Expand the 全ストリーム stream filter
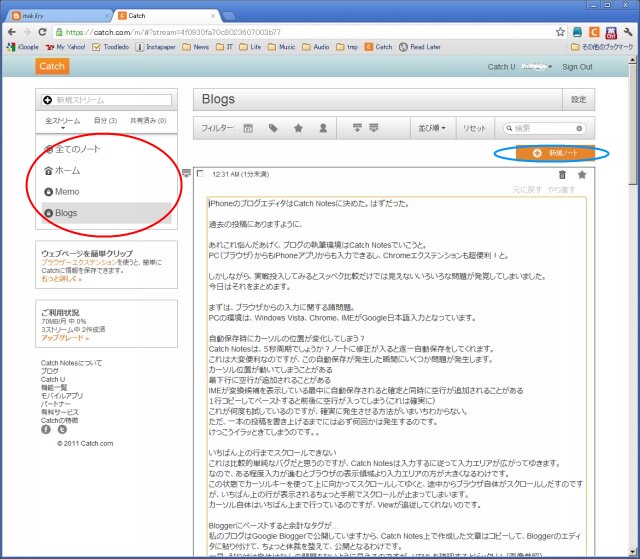640x559 pixels. [63, 122]
